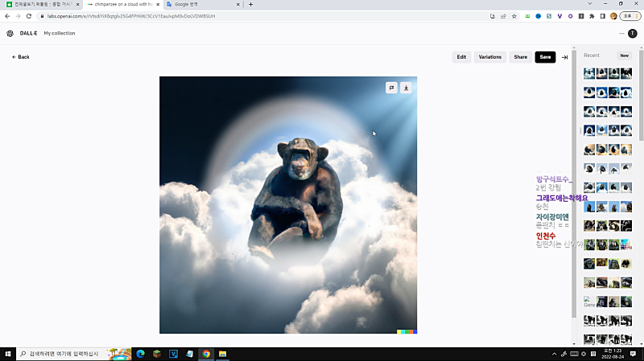The height and width of the screenshot is (361, 644).
Task: Click the color signature strip on image
Action: tap(407, 331)
